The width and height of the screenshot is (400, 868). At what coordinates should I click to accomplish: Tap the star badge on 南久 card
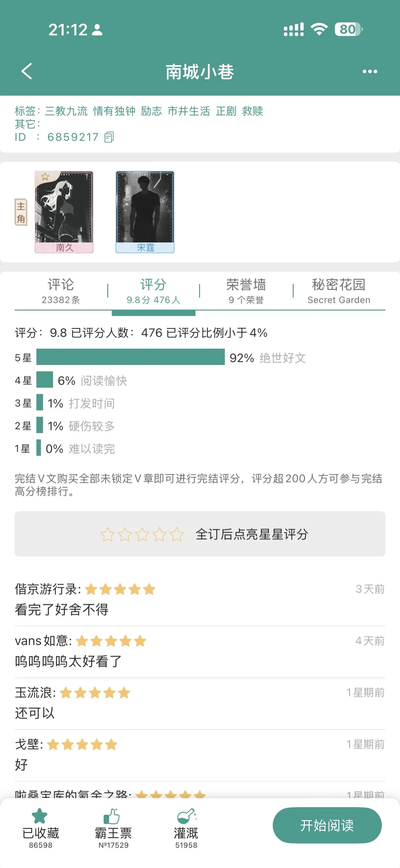point(45,176)
